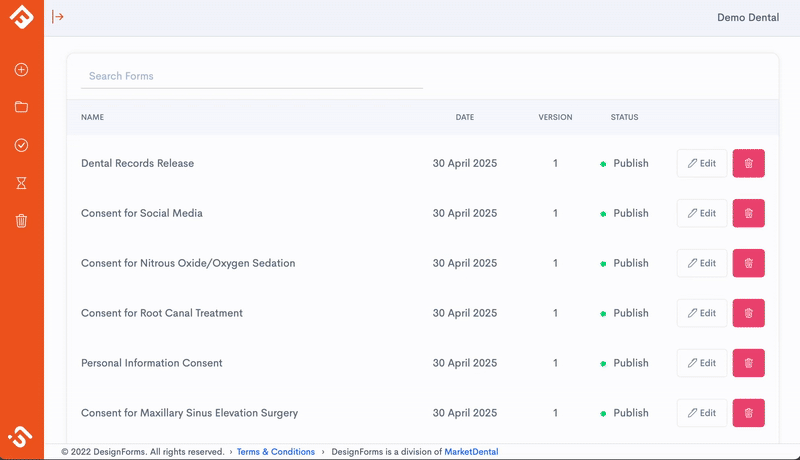The height and width of the screenshot is (460, 800).
Task: Select the Consent for Social Media name
Action: (x=142, y=213)
